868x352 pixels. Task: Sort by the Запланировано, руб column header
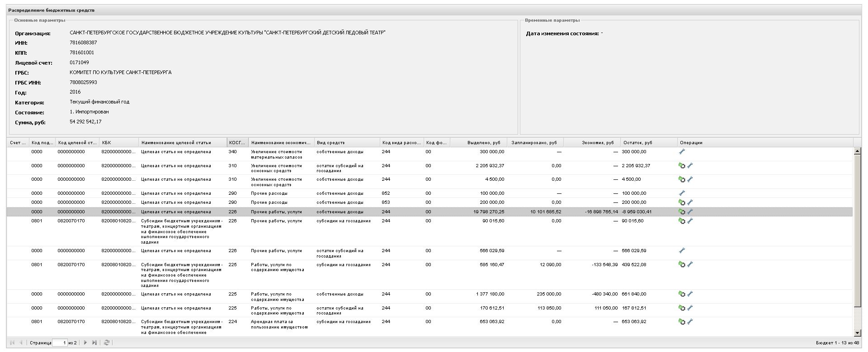pyautogui.click(x=535, y=142)
